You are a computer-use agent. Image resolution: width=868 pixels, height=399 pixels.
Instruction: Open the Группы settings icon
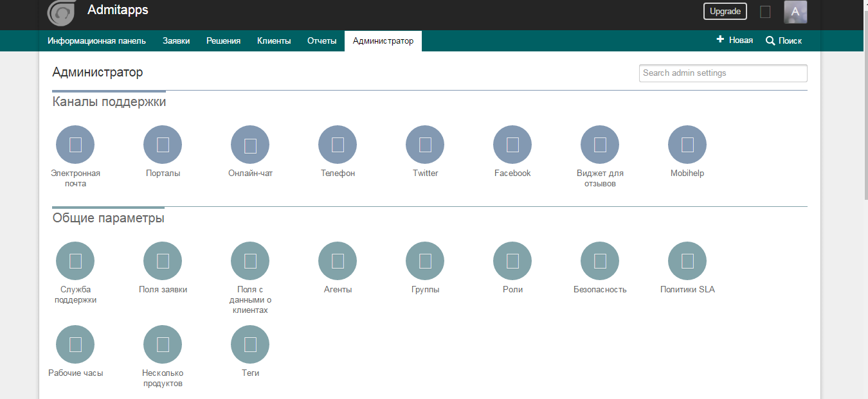(x=425, y=261)
